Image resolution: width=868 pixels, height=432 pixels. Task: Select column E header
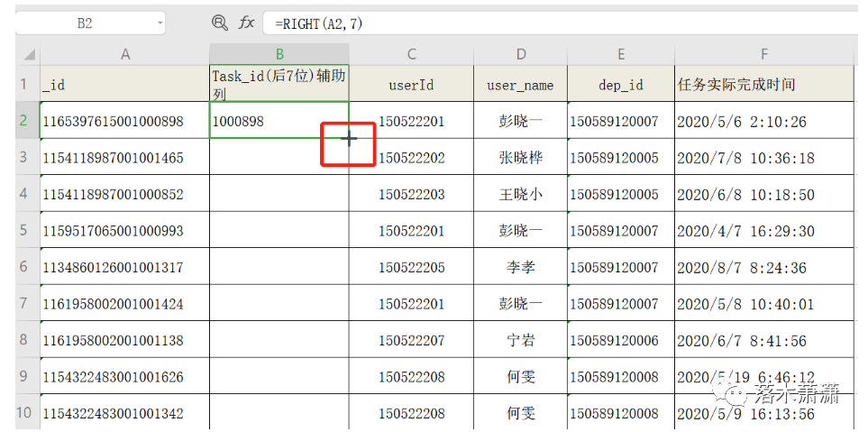621,54
